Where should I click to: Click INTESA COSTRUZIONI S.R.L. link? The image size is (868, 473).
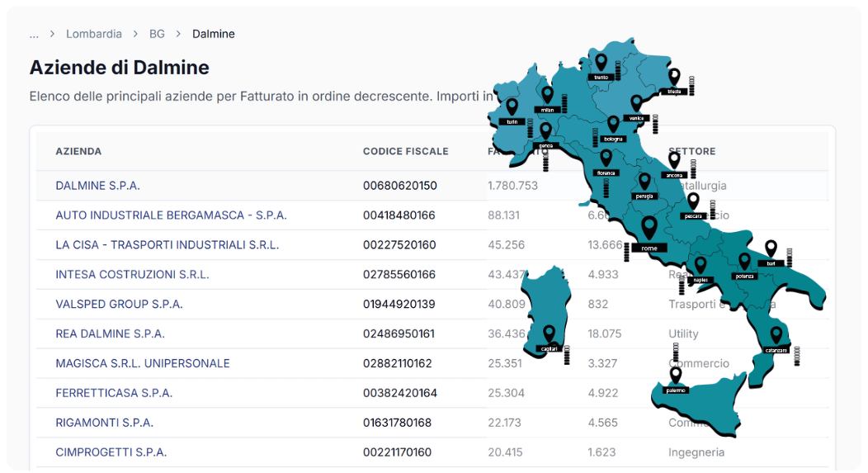click(132, 274)
